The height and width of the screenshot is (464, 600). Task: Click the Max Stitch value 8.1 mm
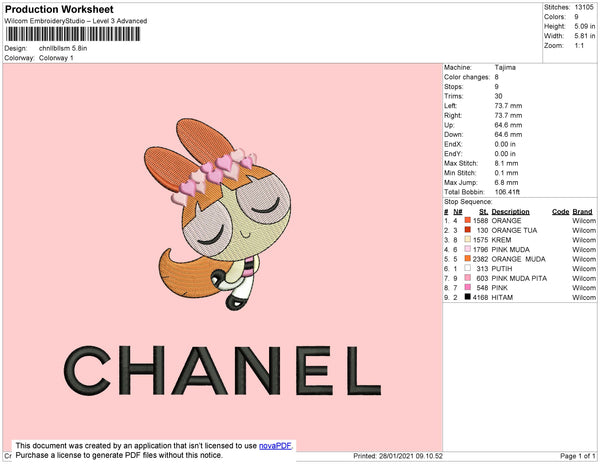click(x=506, y=163)
